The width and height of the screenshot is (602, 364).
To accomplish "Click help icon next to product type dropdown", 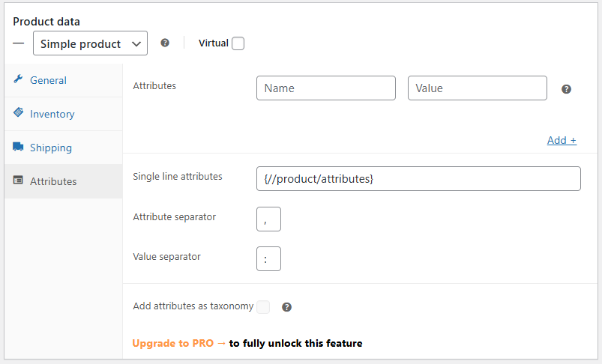I will [165, 43].
